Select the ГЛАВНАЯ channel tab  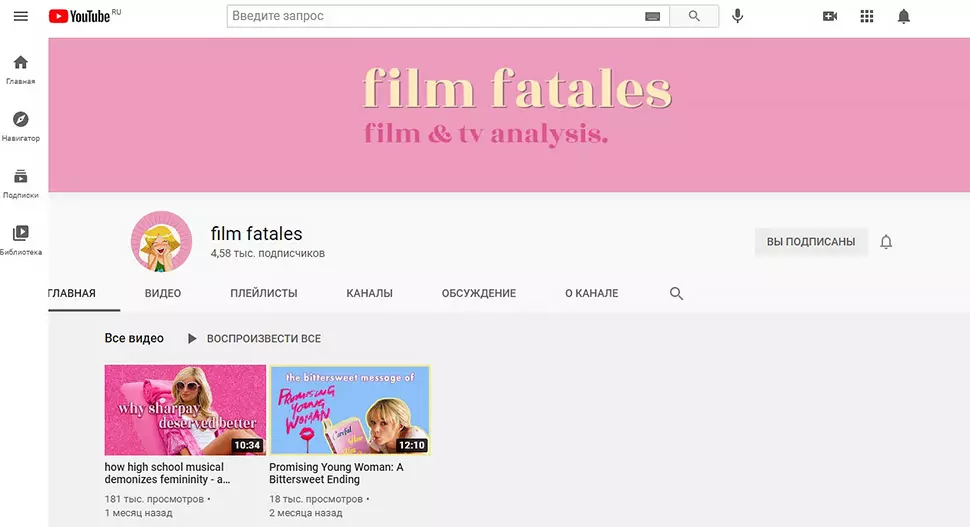pos(72,293)
